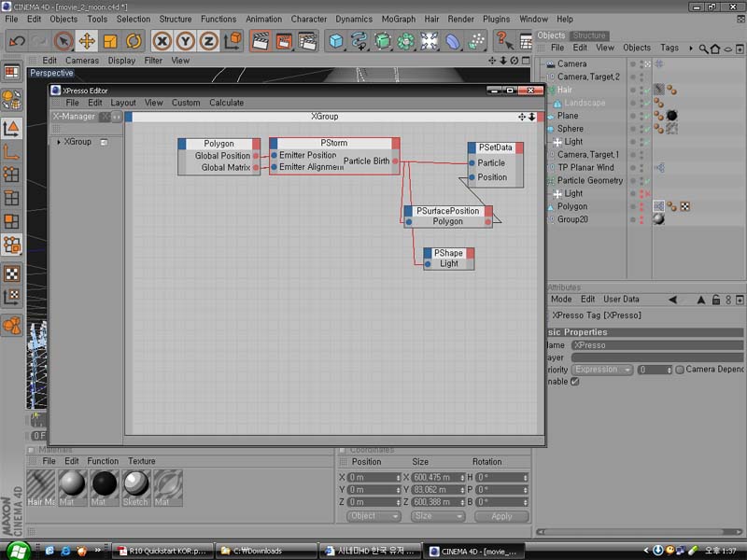This screenshot has height=560, width=747.
Task: Click the Plane object's black material tag
Action: coord(671,115)
